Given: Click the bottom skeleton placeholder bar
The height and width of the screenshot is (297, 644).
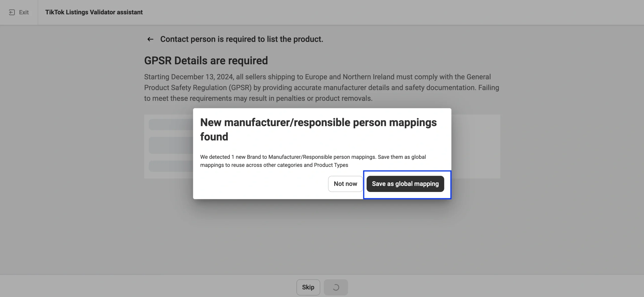Looking at the screenshot, I should tap(171, 166).
